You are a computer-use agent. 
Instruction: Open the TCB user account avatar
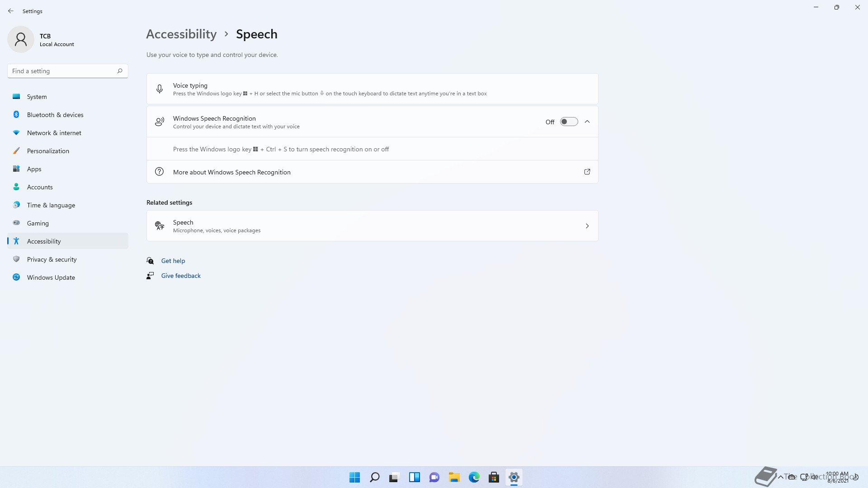(x=21, y=39)
